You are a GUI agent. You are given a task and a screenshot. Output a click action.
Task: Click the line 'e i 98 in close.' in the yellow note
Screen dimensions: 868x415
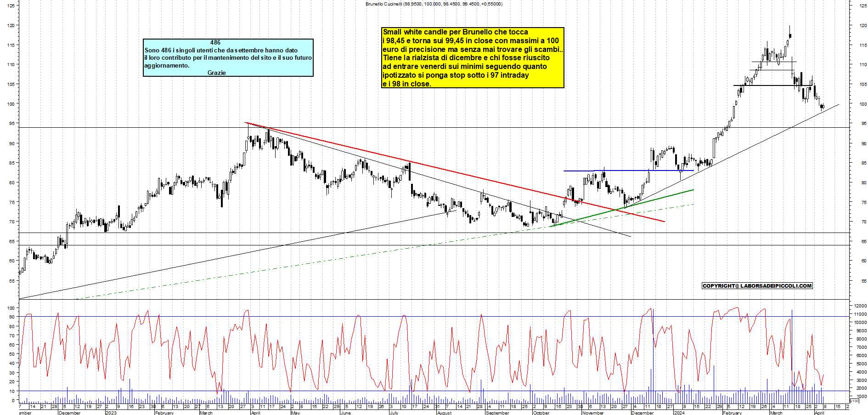pyautogui.click(x=407, y=84)
